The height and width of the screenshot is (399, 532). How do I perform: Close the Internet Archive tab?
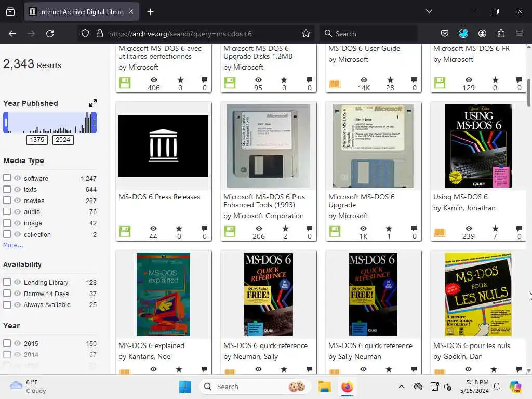tap(131, 11)
